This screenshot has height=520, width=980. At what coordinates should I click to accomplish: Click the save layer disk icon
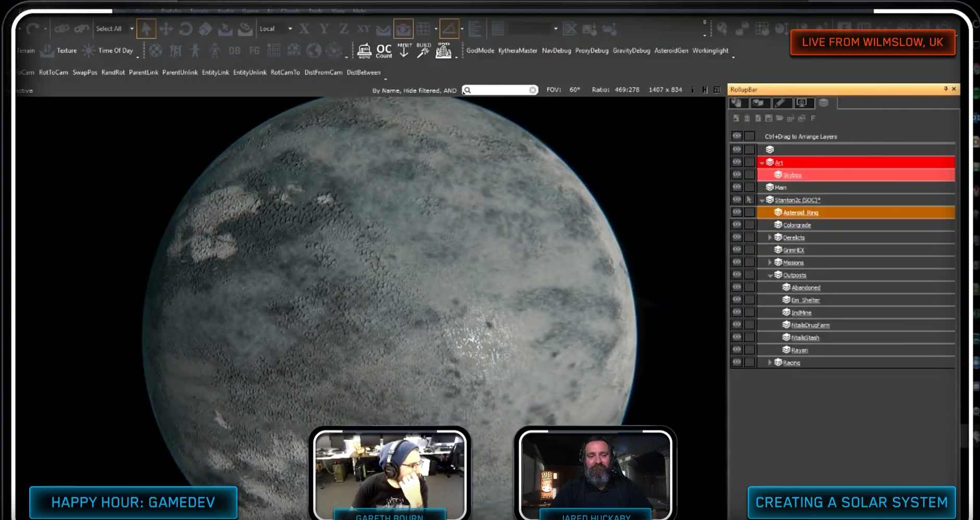click(x=769, y=118)
